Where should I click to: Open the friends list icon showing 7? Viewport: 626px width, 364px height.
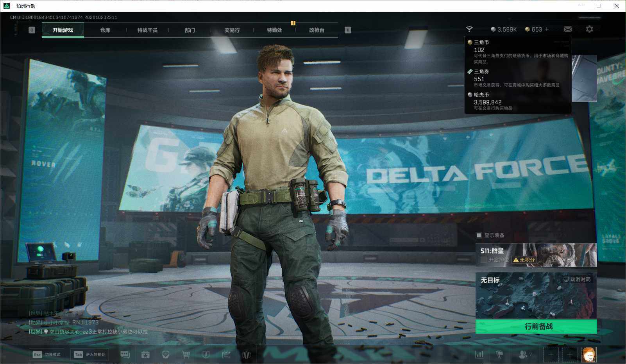click(x=525, y=354)
